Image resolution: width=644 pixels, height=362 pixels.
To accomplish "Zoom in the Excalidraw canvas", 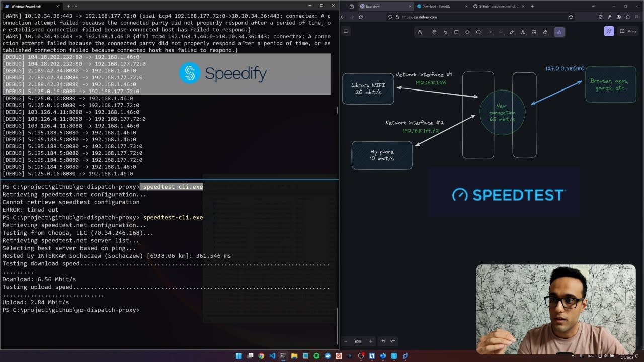I will pos(371,341).
